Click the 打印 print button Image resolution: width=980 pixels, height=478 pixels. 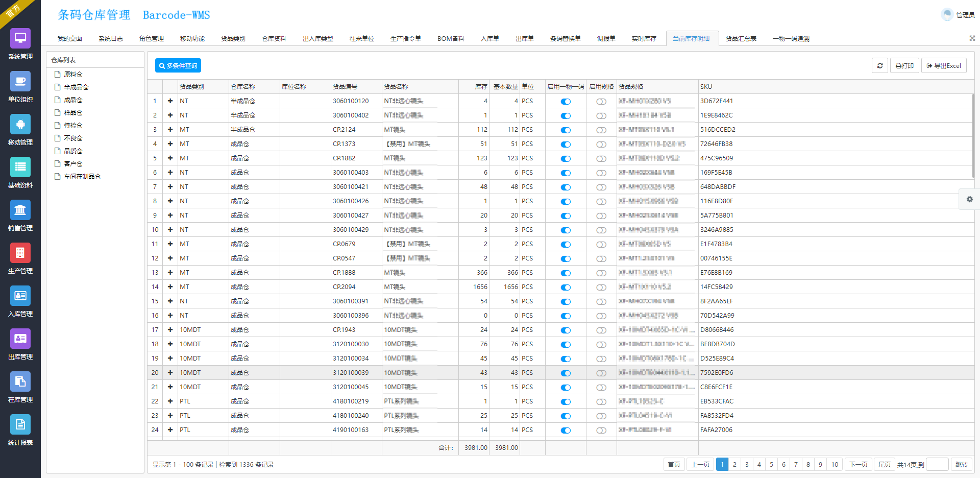tap(904, 65)
